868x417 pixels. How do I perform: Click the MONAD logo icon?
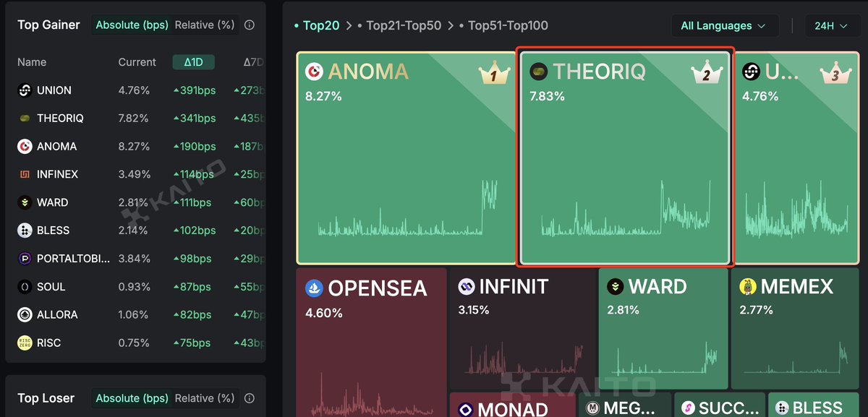(466, 410)
